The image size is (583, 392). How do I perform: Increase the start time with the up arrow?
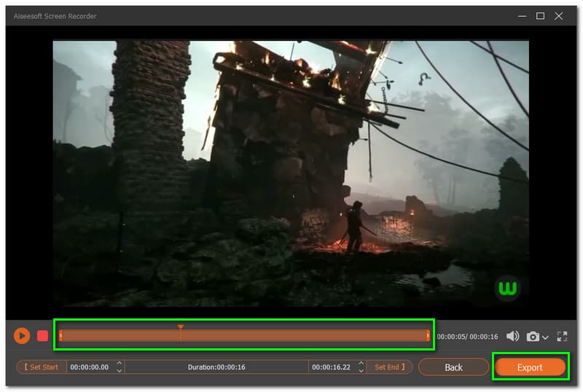tap(120, 364)
